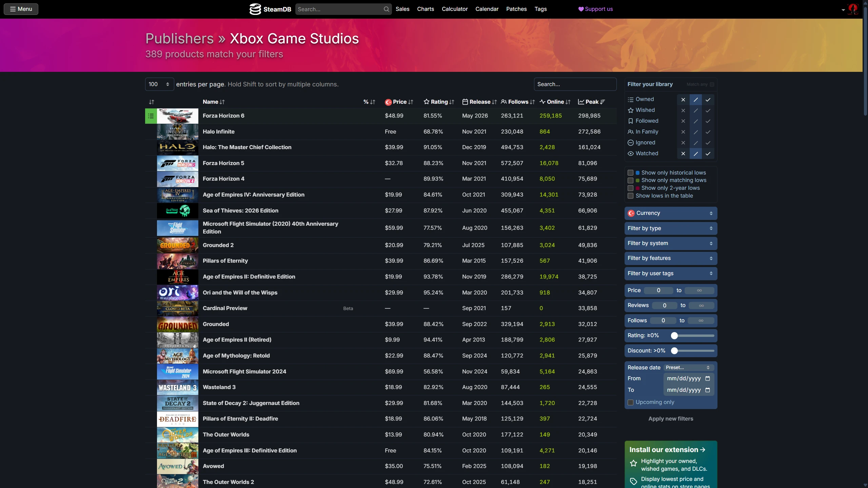868x488 pixels.
Task: Enable Show only historical lows
Action: 630,173
